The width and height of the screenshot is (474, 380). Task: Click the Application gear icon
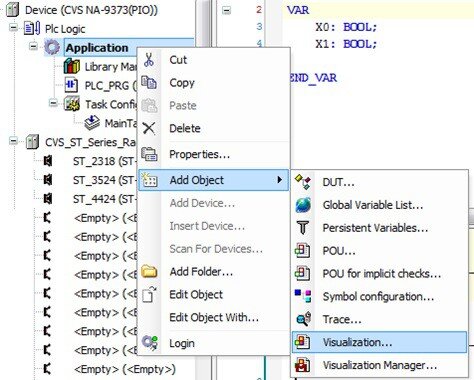pyautogui.click(x=52, y=47)
